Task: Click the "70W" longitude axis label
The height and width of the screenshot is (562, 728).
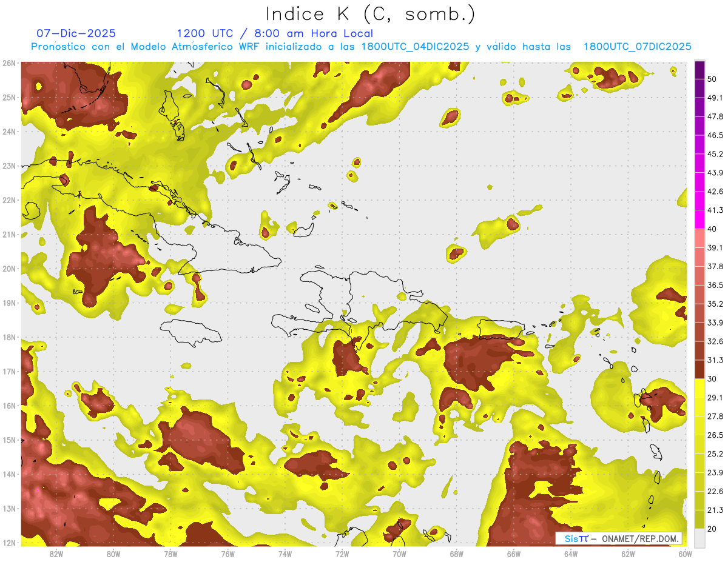Action: [399, 554]
